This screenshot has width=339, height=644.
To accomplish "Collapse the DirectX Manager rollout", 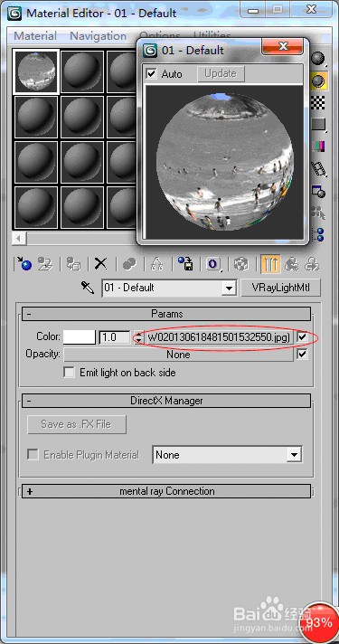I will [x=166, y=401].
